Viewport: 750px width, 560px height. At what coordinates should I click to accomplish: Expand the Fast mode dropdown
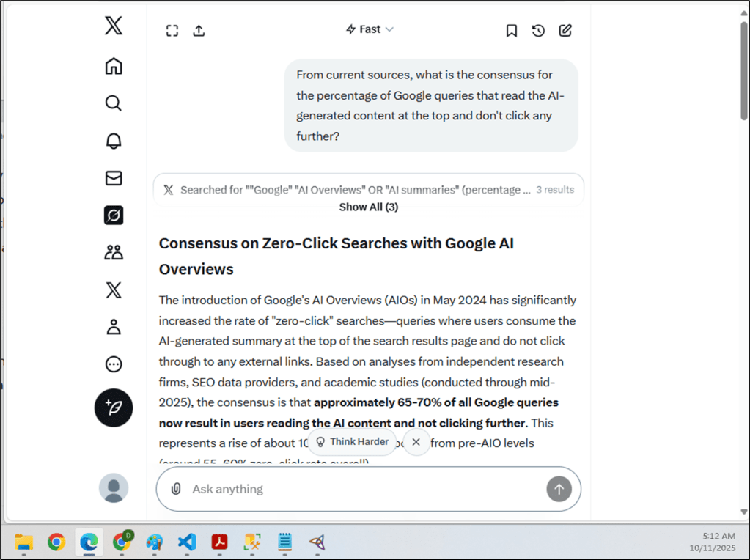click(x=370, y=29)
